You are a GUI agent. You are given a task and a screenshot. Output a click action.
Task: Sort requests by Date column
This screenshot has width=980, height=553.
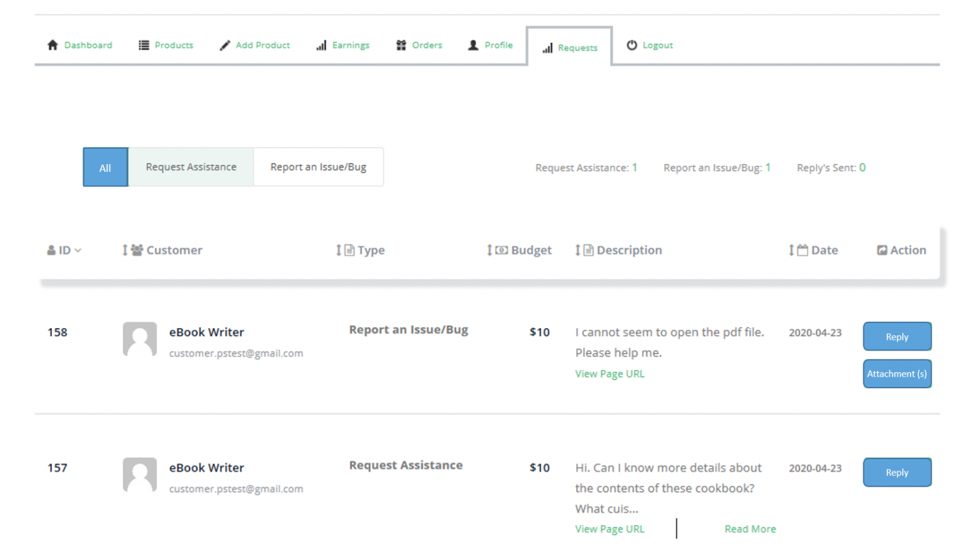[791, 250]
